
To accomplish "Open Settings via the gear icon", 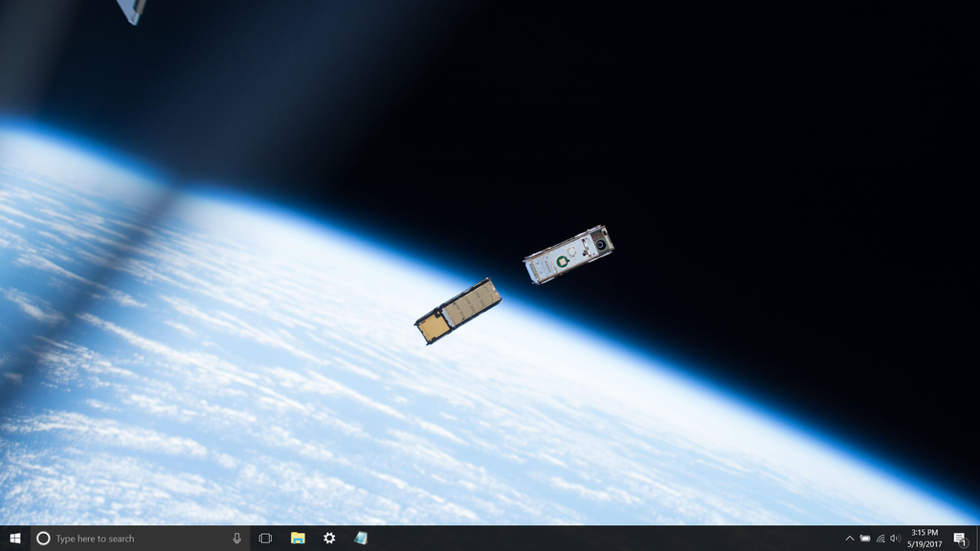I will coord(329,539).
